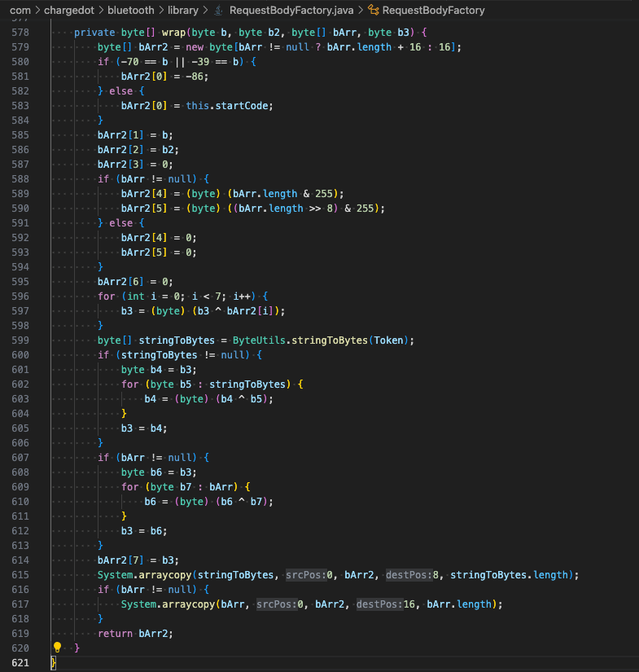Click 'bArr2[7] = b3;' on line 614
Image resolution: width=639 pixels, height=672 pixels.
(x=138, y=560)
